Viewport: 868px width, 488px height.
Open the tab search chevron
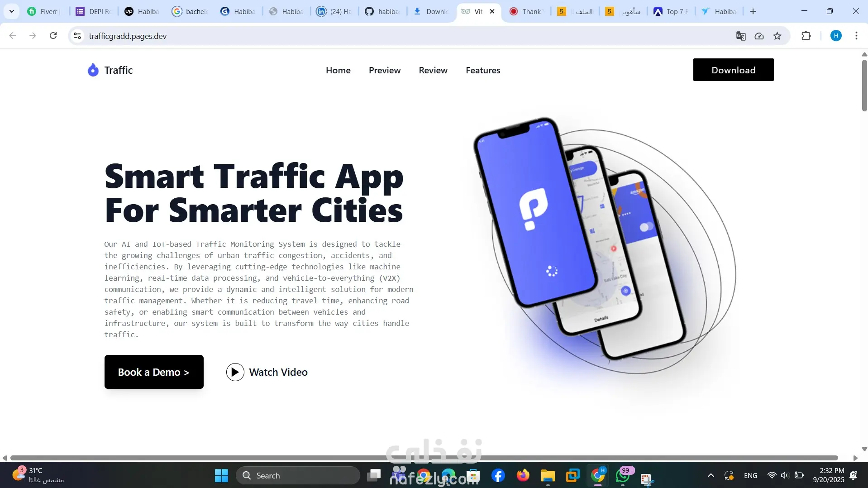[11, 11]
